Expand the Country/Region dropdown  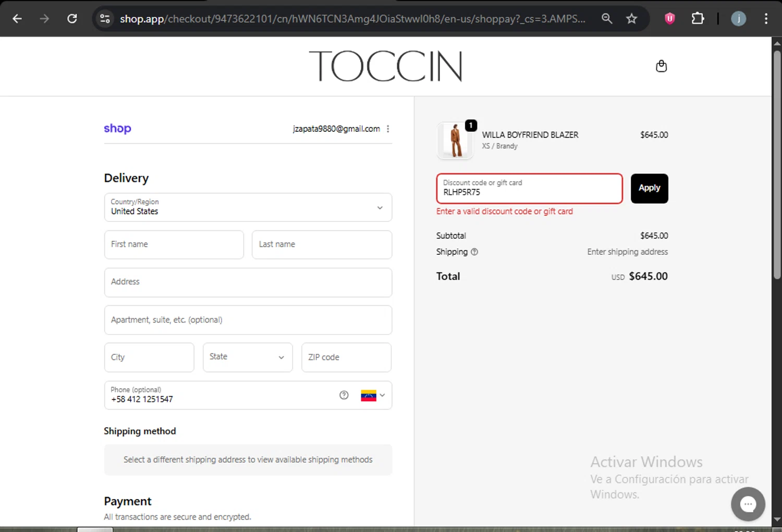click(x=248, y=207)
